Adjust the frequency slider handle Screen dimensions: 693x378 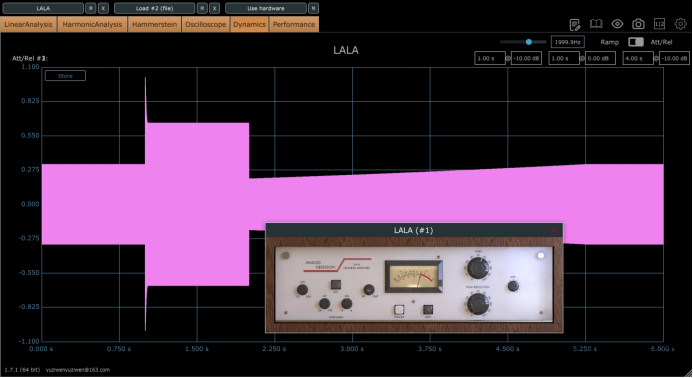(x=529, y=42)
